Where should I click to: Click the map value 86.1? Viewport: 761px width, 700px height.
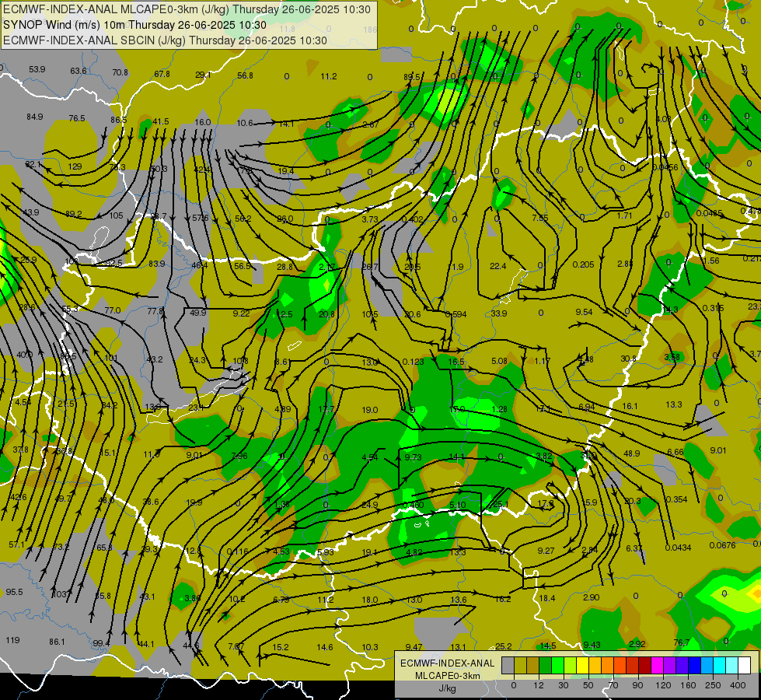(57, 642)
